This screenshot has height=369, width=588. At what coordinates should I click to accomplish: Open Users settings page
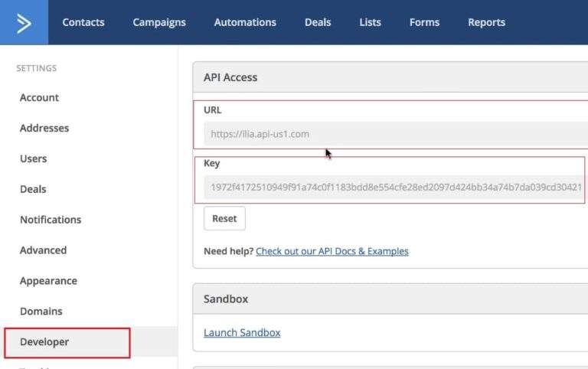pyautogui.click(x=34, y=158)
